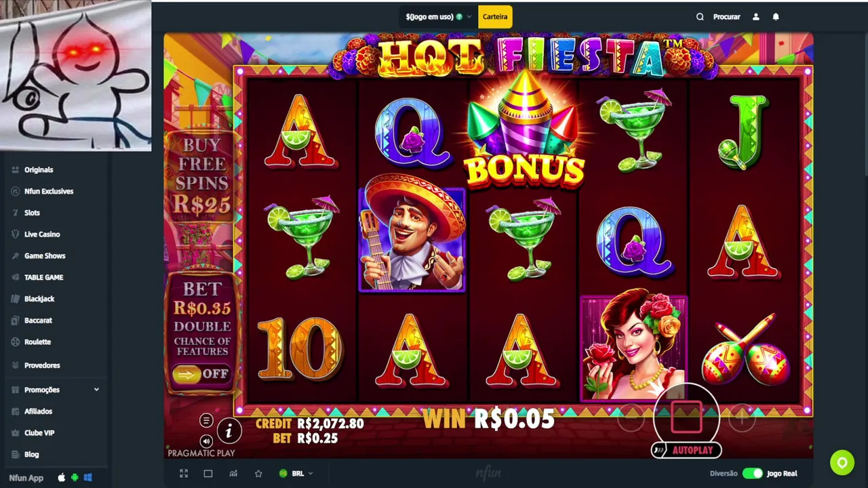This screenshot has height=488, width=868.
Task: Click the Carteira wallet button
Action: (495, 17)
